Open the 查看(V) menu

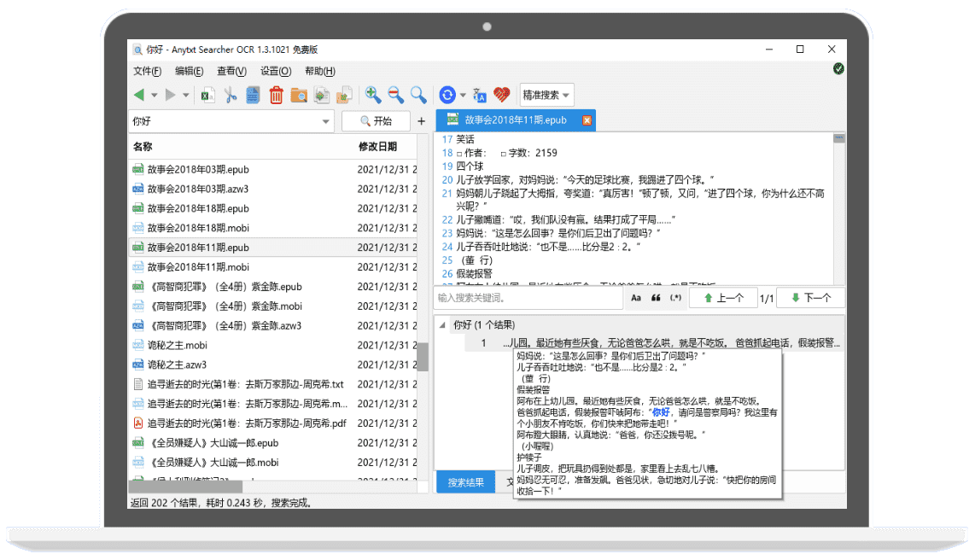click(x=231, y=71)
